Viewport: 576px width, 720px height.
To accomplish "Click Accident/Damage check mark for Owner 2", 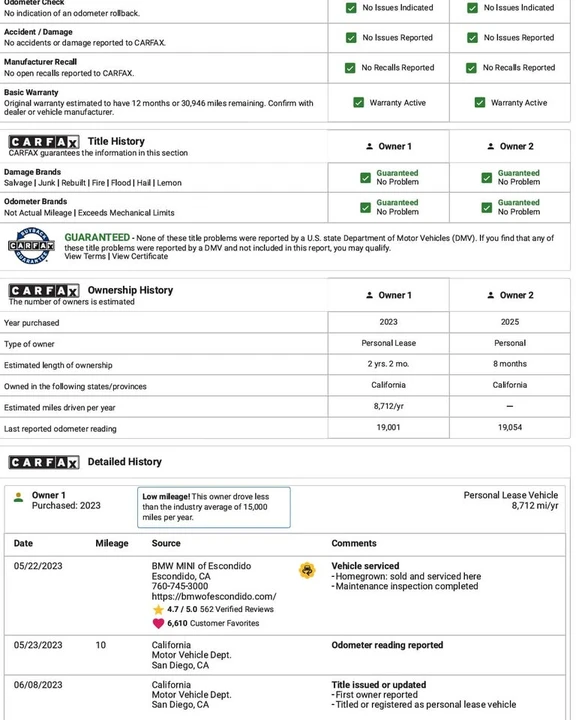I will tap(472, 38).
